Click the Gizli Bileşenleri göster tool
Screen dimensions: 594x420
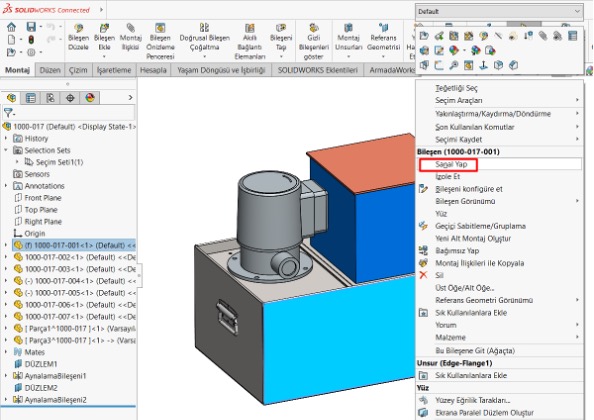tap(313, 41)
